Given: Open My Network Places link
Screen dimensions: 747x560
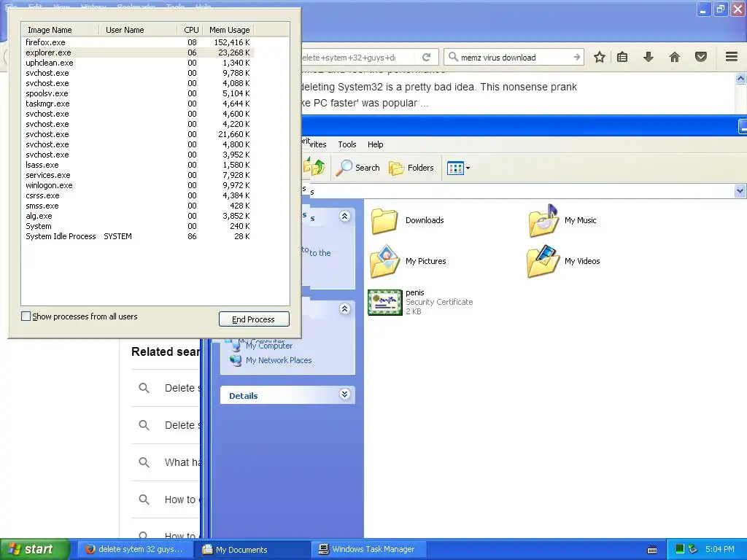Looking at the screenshot, I should pos(279,360).
